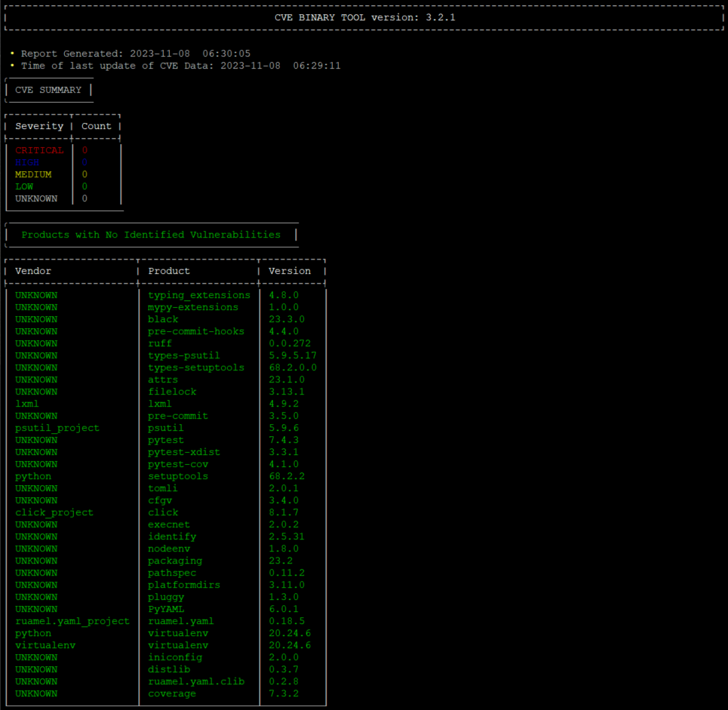The height and width of the screenshot is (710, 728).
Task: Click the Version column header
Action: (x=290, y=270)
